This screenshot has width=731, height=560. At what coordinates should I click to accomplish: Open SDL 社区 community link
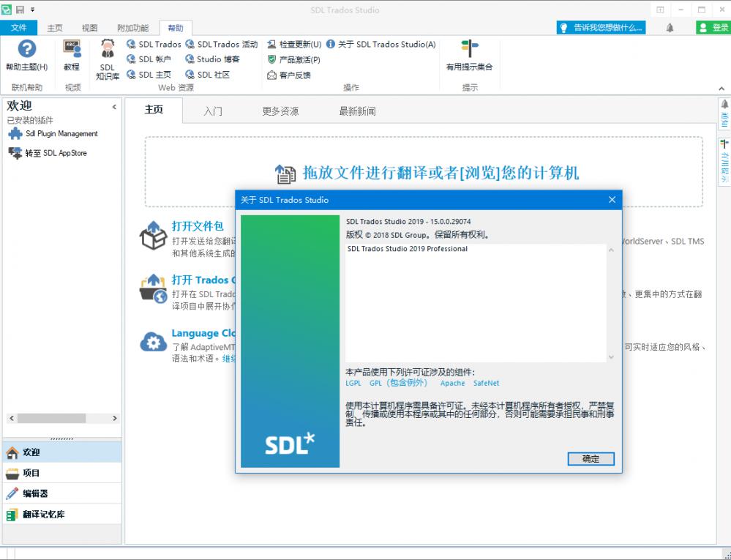tap(208, 75)
